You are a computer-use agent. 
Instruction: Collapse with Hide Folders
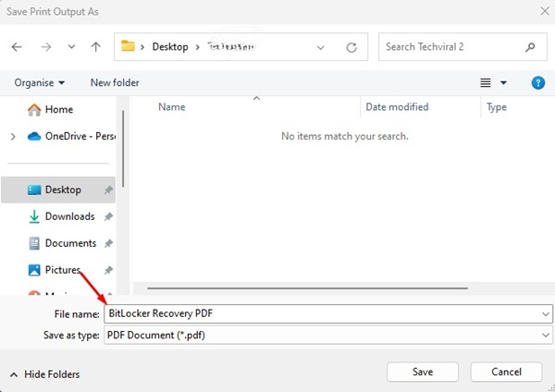(x=44, y=374)
